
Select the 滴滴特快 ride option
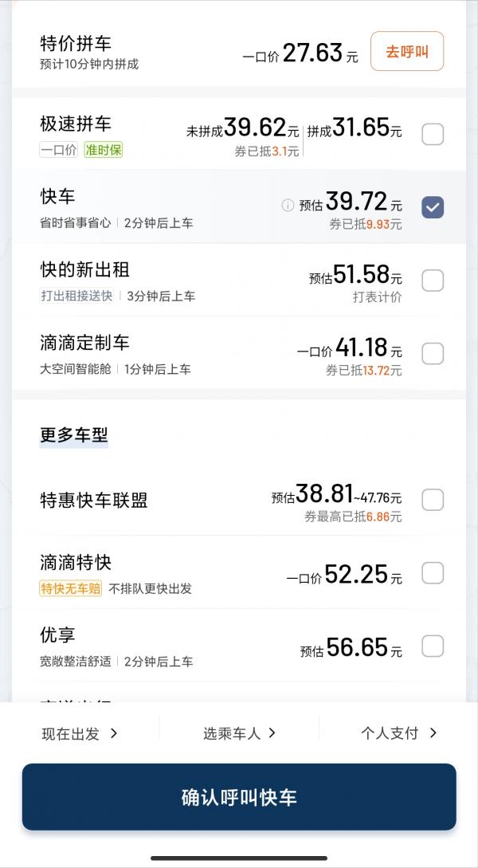tap(433, 573)
